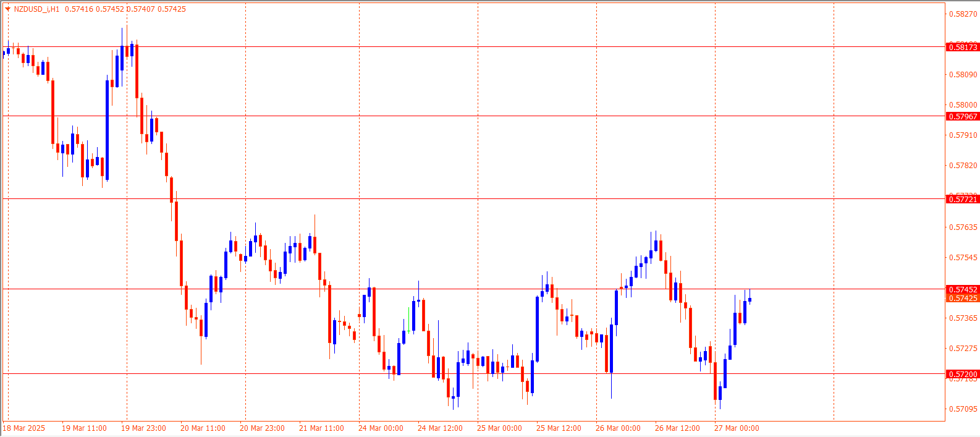Screen dimensions: 980x437
Task: Select the 0.57967 level price label
Action: [x=963, y=116]
